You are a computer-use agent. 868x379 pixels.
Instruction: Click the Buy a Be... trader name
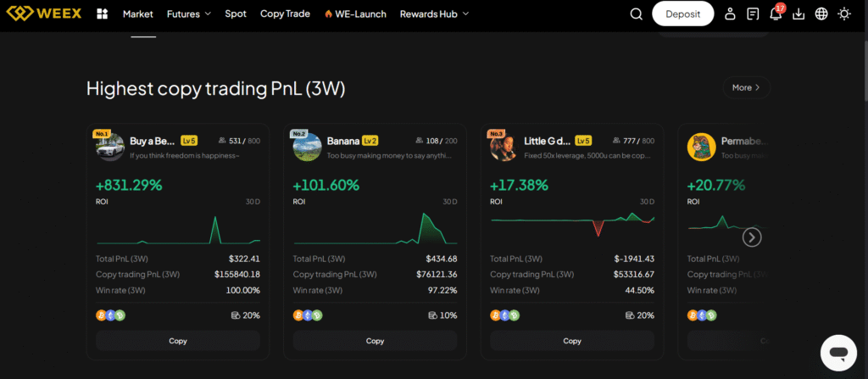[153, 141]
